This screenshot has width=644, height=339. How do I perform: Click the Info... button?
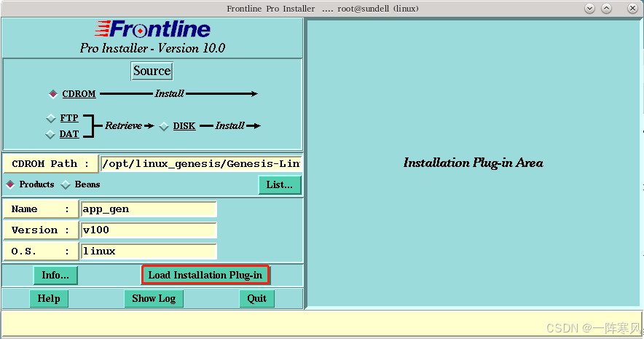click(x=55, y=275)
